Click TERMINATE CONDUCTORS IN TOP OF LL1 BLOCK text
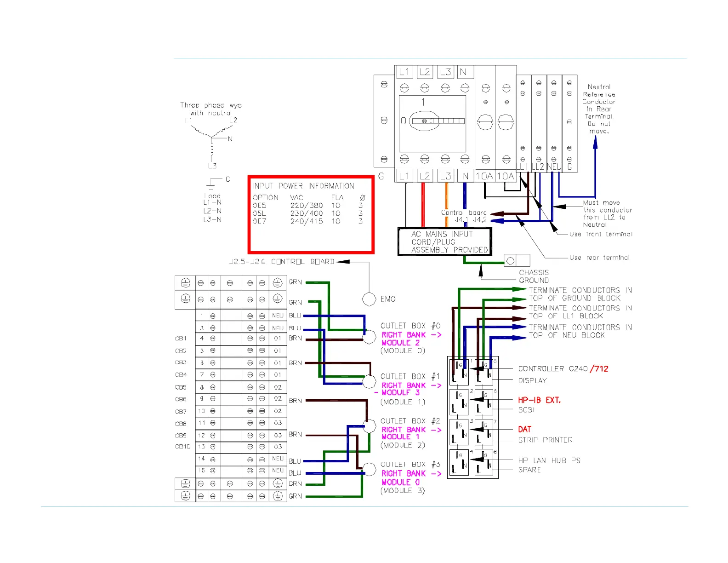This screenshot has height=563, width=728. 580,312
